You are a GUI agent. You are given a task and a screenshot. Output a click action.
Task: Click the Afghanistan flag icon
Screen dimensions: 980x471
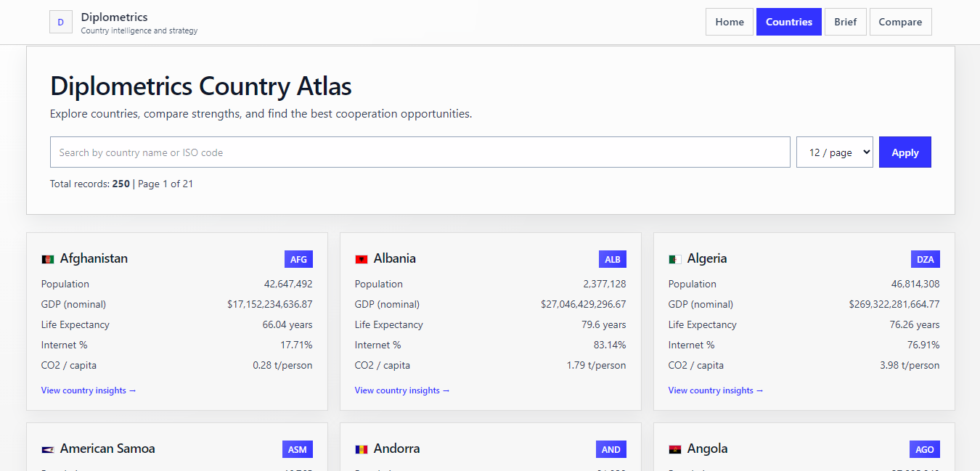click(47, 259)
